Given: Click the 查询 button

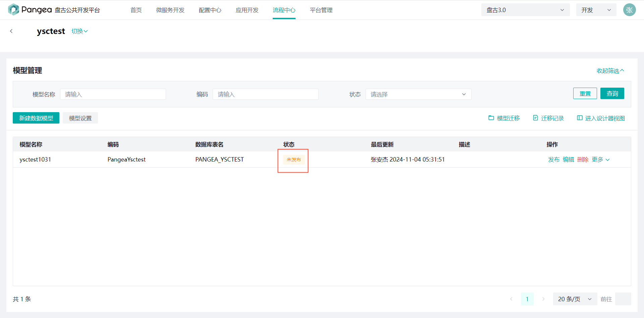Looking at the screenshot, I should (612, 94).
